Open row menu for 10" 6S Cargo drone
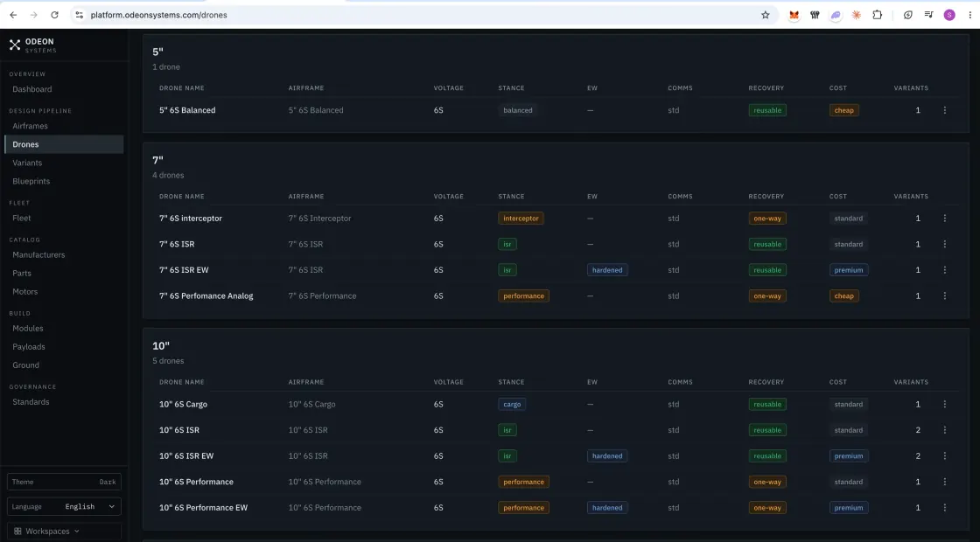 point(944,404)
